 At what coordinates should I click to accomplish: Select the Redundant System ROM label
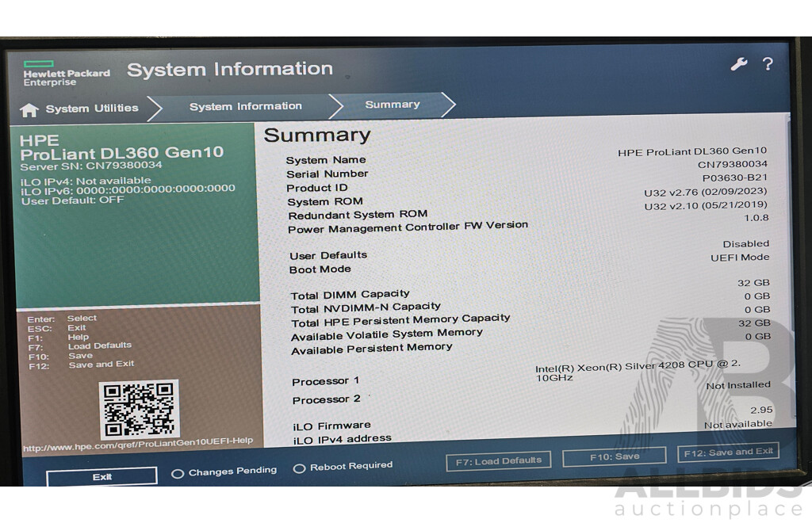click(x=358, y=215)
